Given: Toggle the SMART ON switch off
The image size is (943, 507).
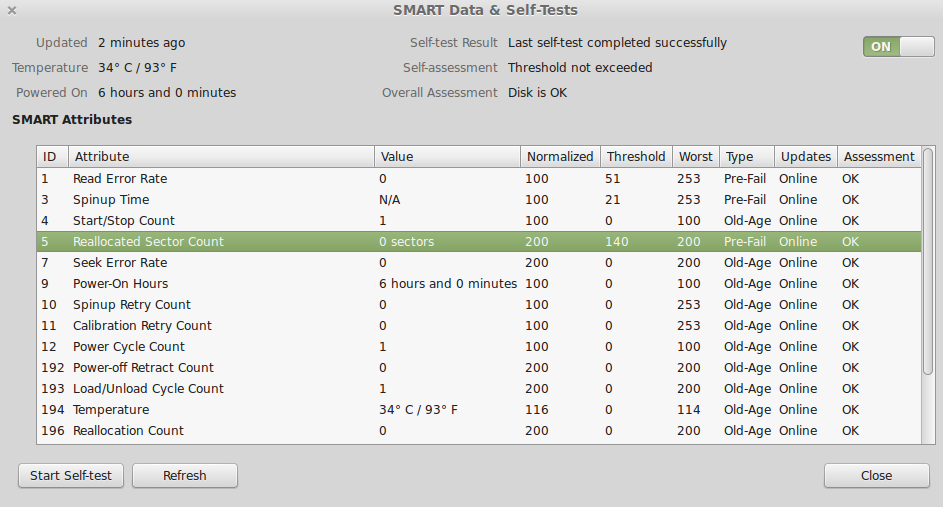Looking at the screenshot, I should tap(898, 46).
